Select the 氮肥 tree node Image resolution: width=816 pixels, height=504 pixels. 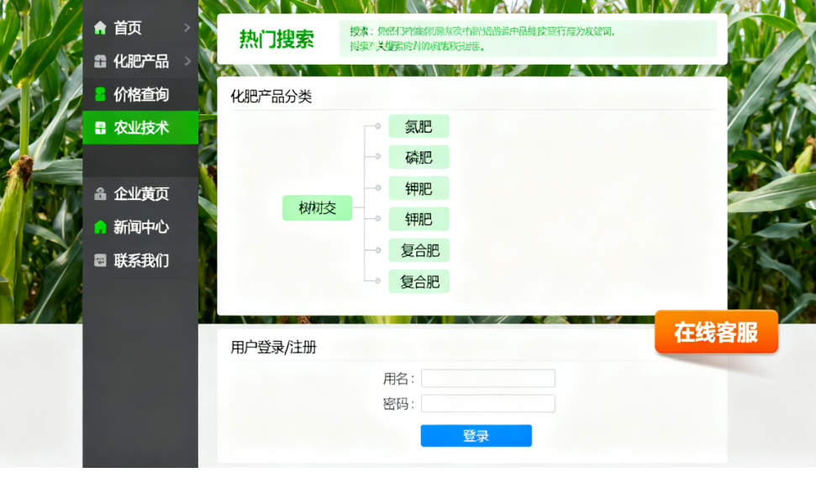click(418, 126)
